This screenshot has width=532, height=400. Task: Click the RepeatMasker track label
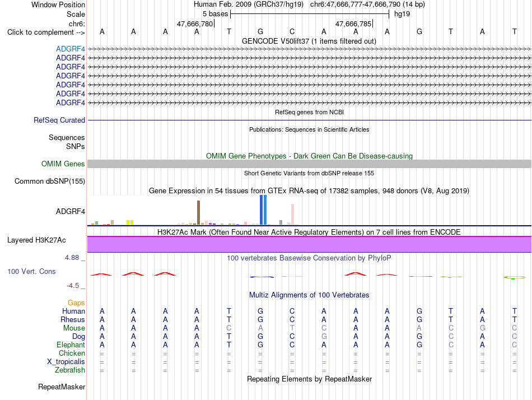click(62, 387)
